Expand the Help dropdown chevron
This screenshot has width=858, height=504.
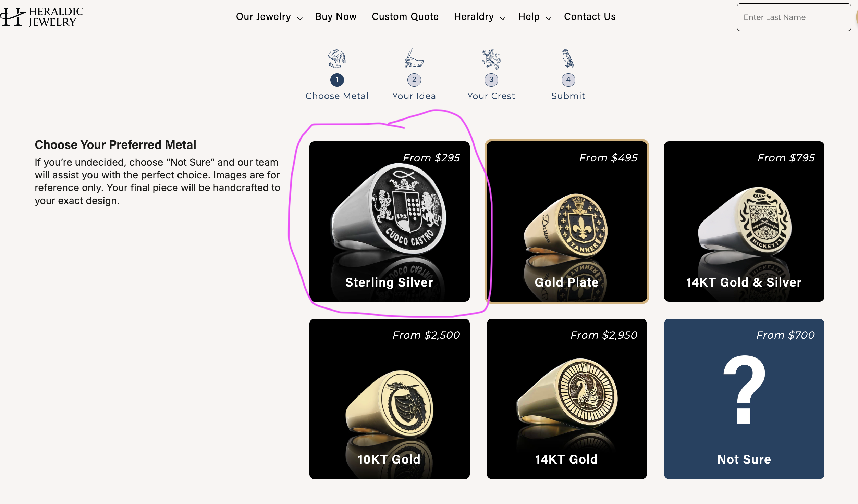pyautogui.click(x=548, y=18)
